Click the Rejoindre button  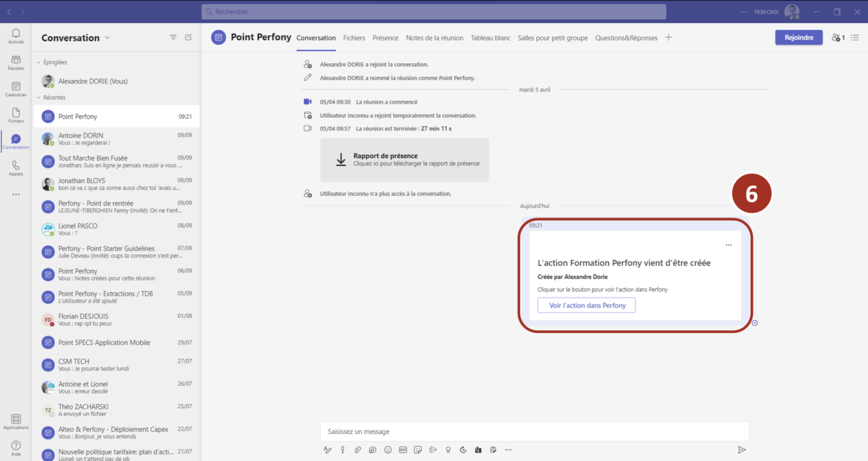click(798, 37)
